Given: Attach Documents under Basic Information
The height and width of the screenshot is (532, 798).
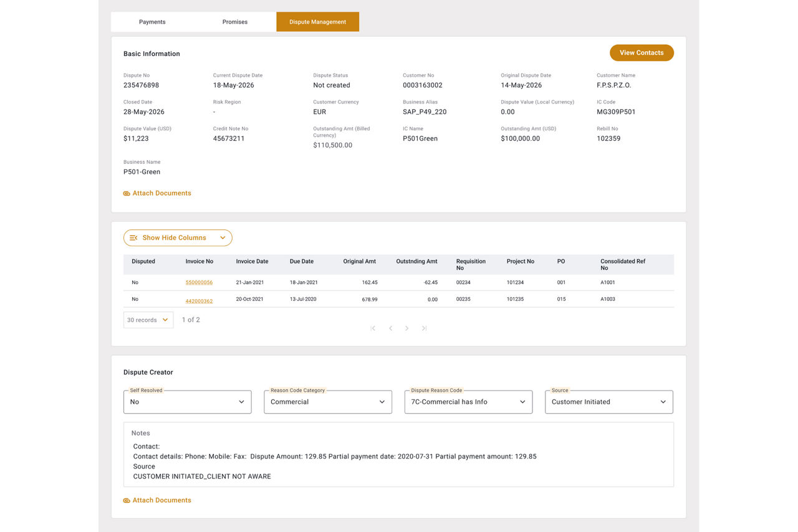Looking at the screenshot, I should pyautogui.click(x=157, y=193).
